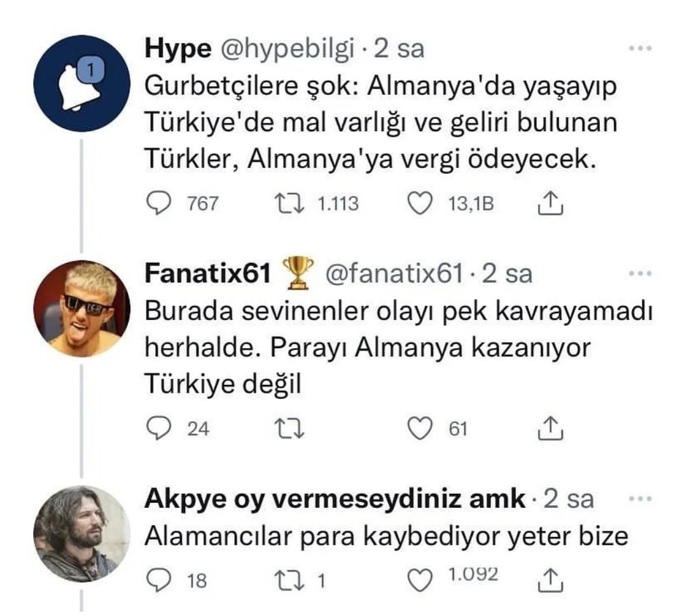This screenshot has height=616, width=687.
Task: Like the Hype tweet
Action: [418, 204]
